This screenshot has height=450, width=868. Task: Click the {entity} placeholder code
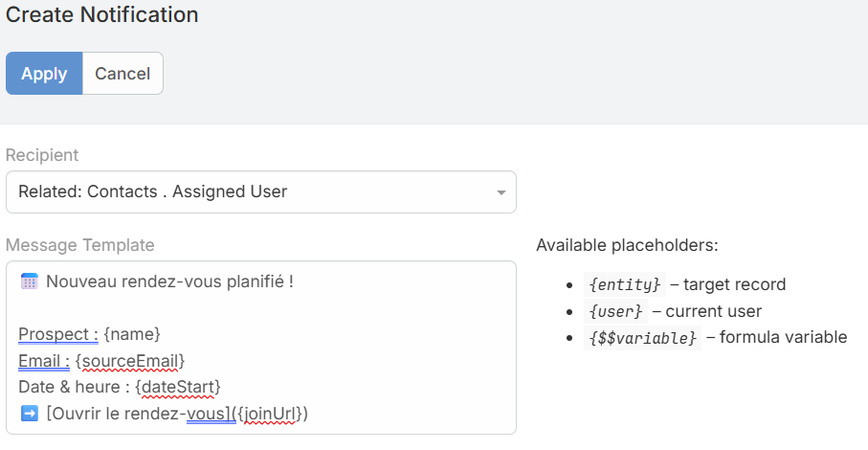coord(623,284)
